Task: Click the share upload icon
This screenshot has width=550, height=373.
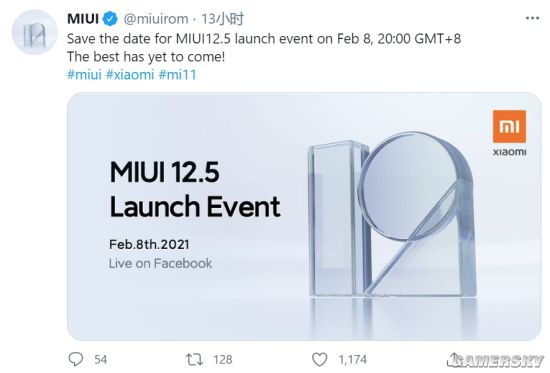Action: (x=454, y=359)
